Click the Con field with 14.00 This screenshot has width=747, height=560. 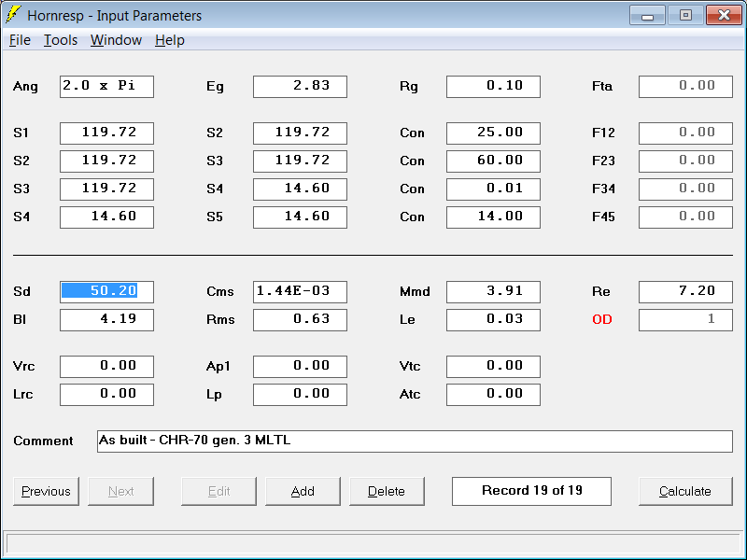tap(493, 217)
